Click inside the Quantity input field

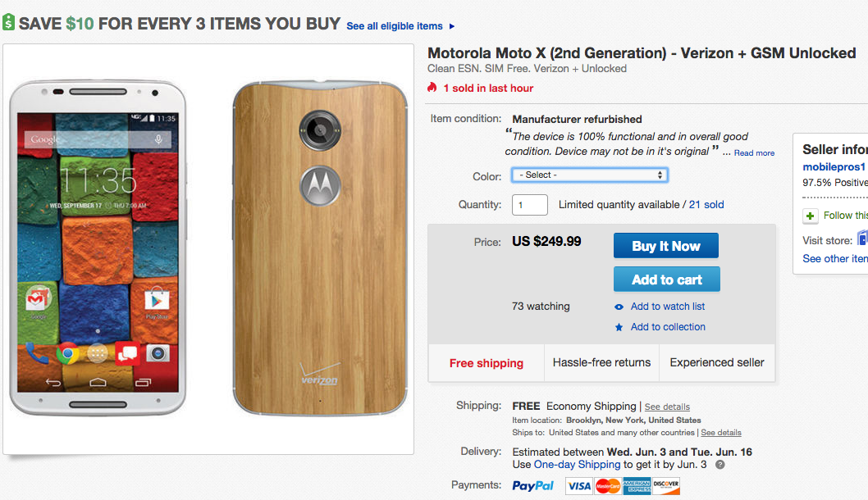(x=529, y=205)
